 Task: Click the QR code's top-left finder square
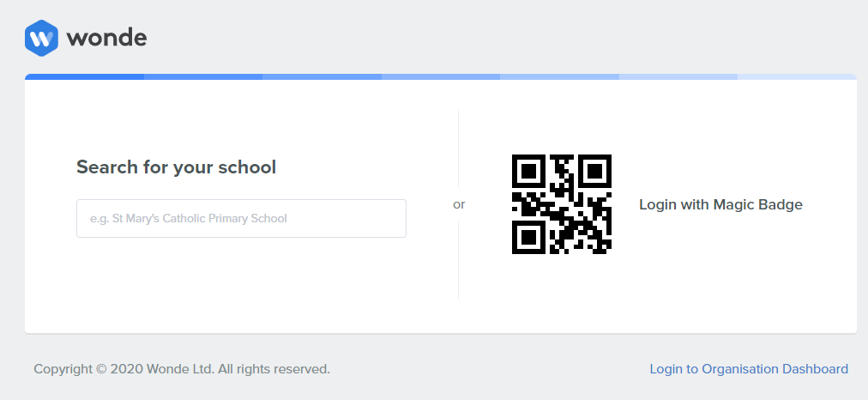click(x=528, y=171)
